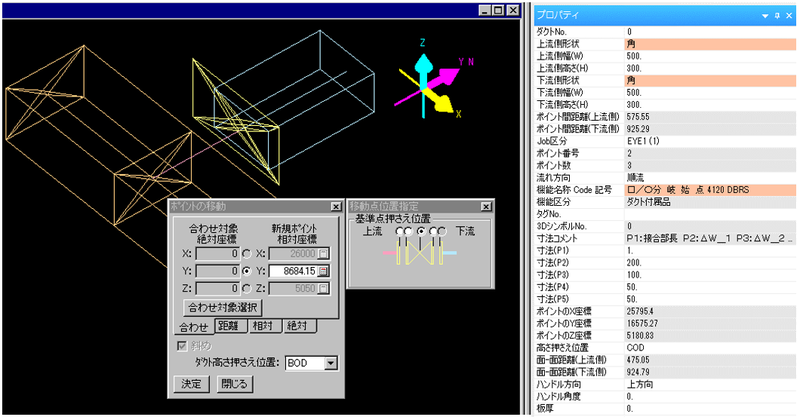Click the 合わせ対象選択 button
The image size is (800, 420).
point(222,307)
